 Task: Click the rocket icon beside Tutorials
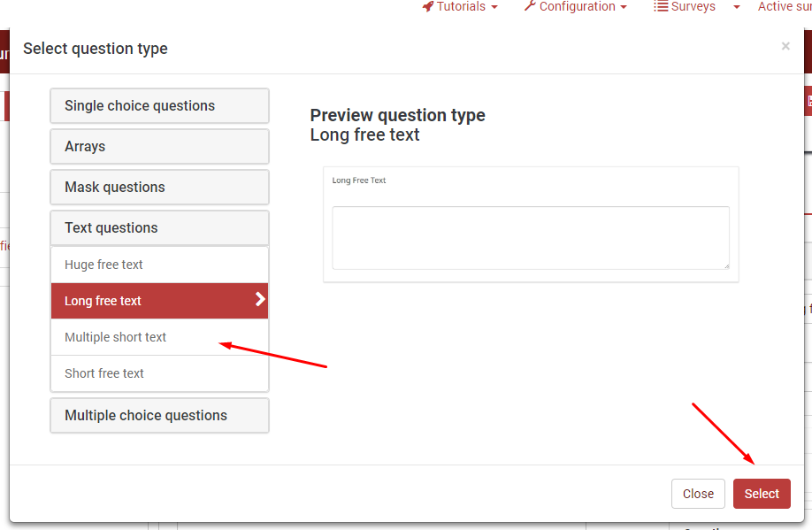click(428, 6)
